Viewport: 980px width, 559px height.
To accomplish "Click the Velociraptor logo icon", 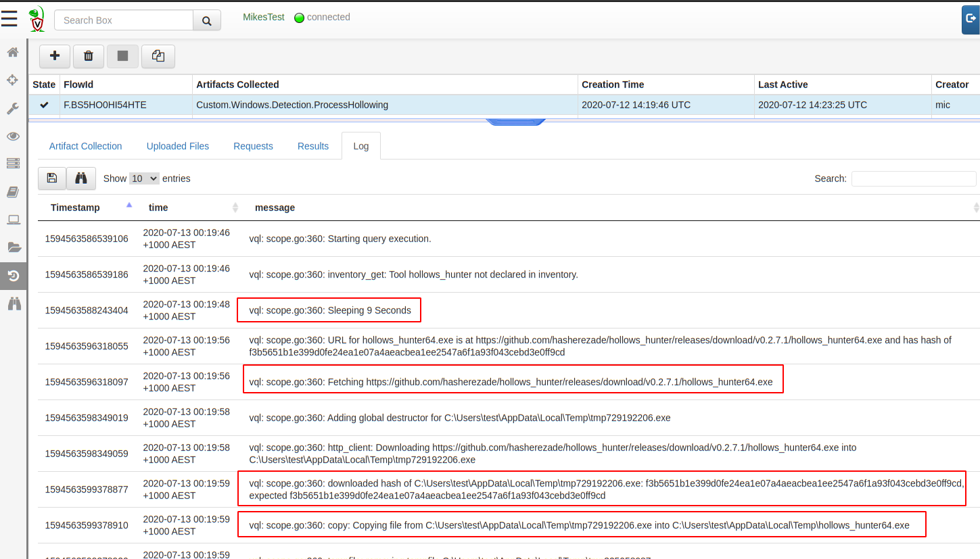I will [37, 20].
